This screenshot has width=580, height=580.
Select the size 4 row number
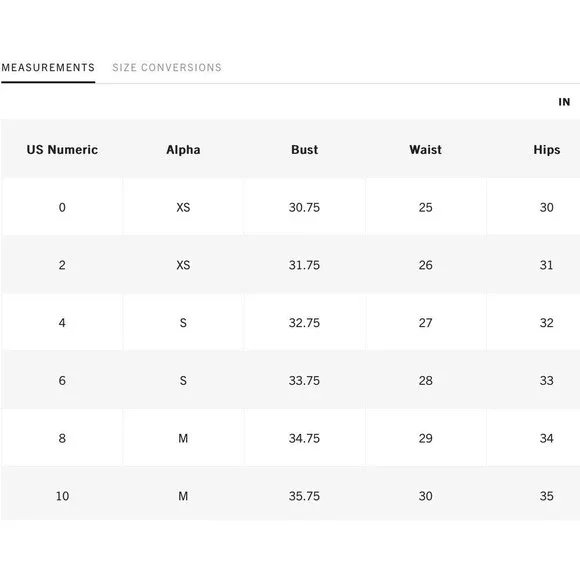coord(62,323)
